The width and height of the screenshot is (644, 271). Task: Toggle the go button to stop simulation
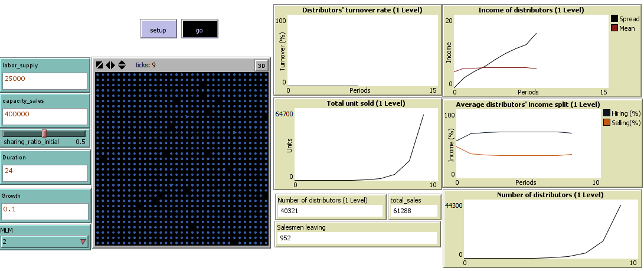200,30
